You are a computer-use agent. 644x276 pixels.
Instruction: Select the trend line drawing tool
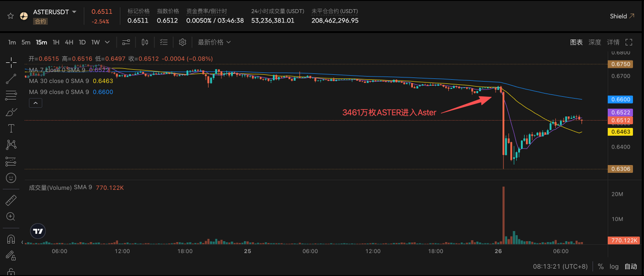pyautogui.click(x=11, y=79)
